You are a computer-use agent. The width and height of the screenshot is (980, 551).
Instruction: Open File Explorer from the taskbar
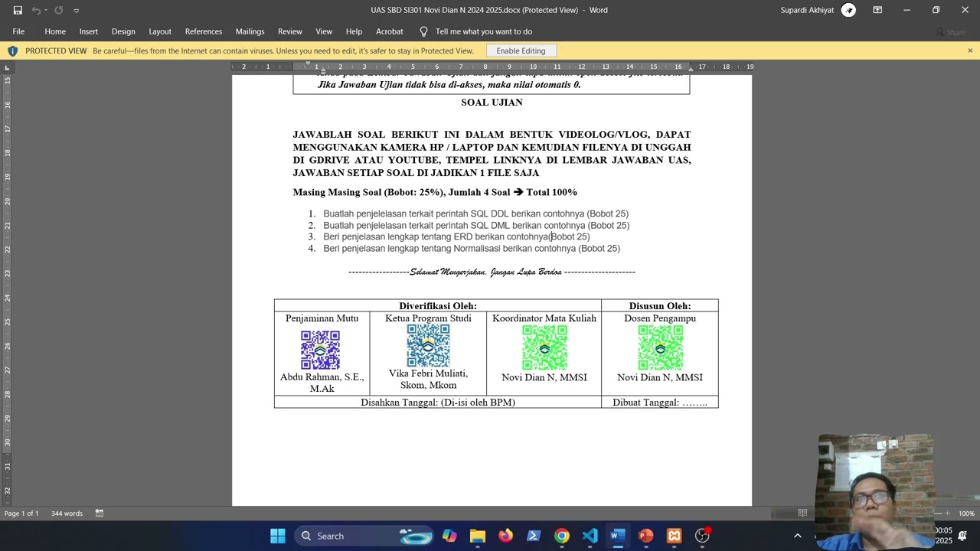(478, 536)
